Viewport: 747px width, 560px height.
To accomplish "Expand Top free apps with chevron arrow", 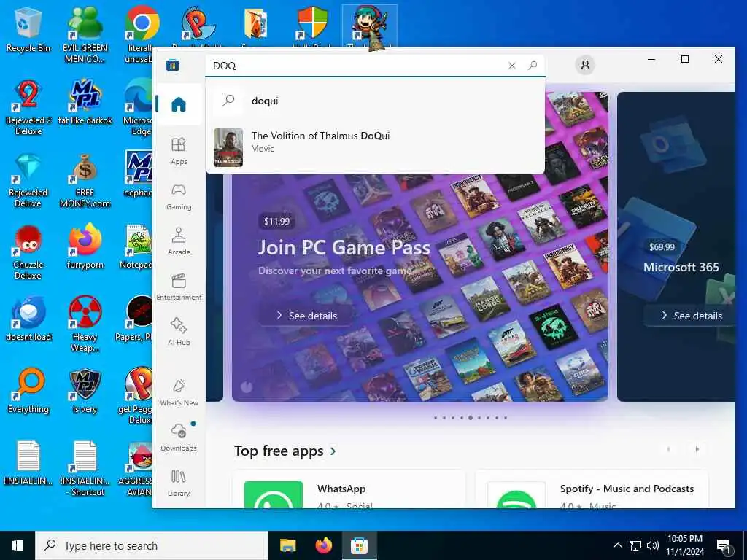I will tap(333, 451).
